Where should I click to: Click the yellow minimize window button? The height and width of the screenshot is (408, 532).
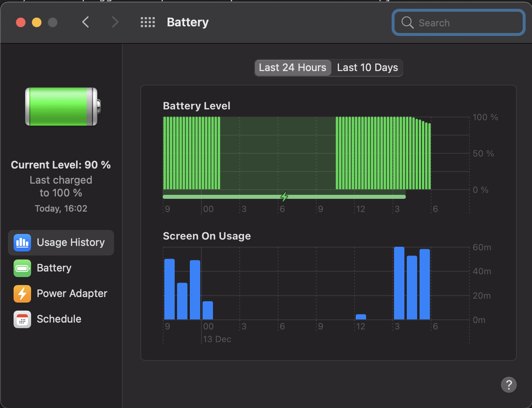[x=37, y=22]
